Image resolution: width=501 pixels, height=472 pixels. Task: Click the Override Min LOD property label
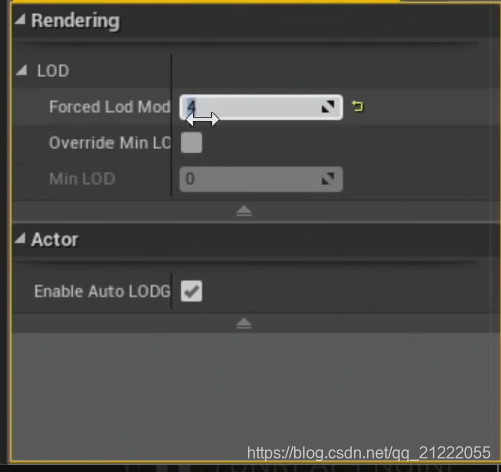coord(110,143)
